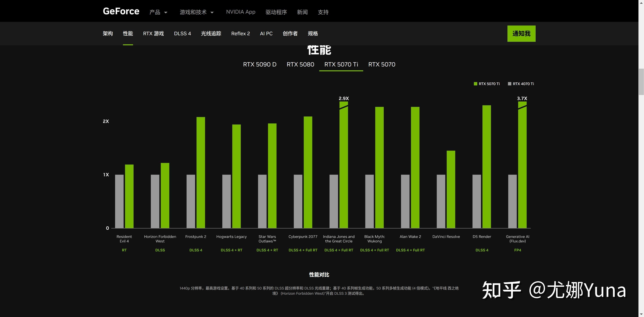This screenshot has height=317, width=644.
Task: Switch chart to RTX 5070
Action: pyautogui.click(x=381, y=64)
